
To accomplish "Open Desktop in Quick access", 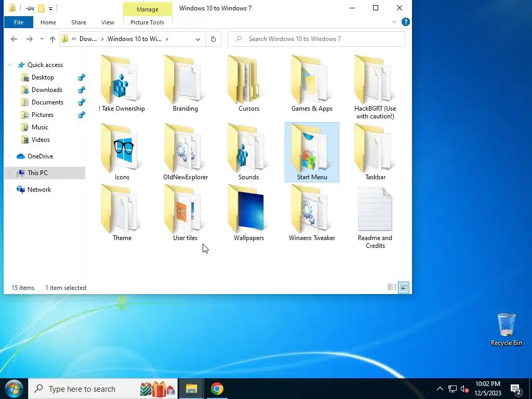I will click(x=43, y=77).
